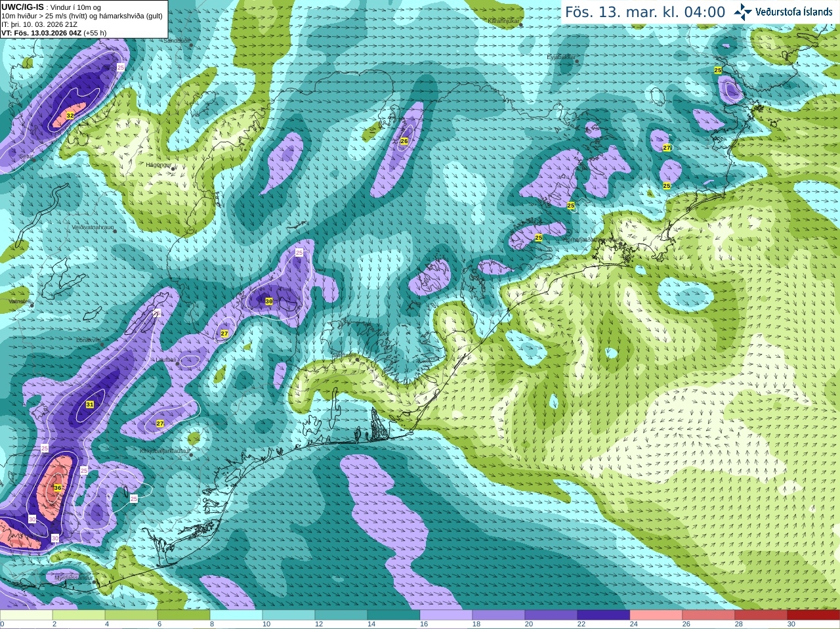
Task: Click the Veiðivatnahraun place label
Action: click(93, 227)
